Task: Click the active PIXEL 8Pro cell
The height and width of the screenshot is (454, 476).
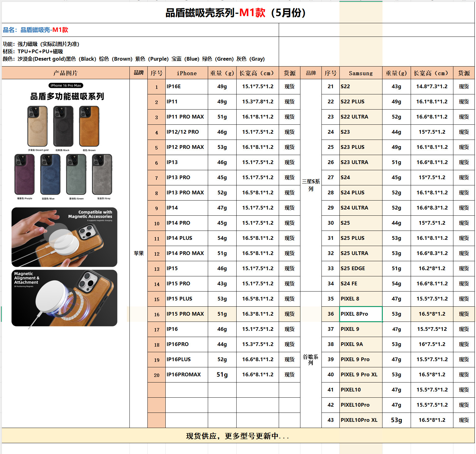Action: (x=361, y=314)
